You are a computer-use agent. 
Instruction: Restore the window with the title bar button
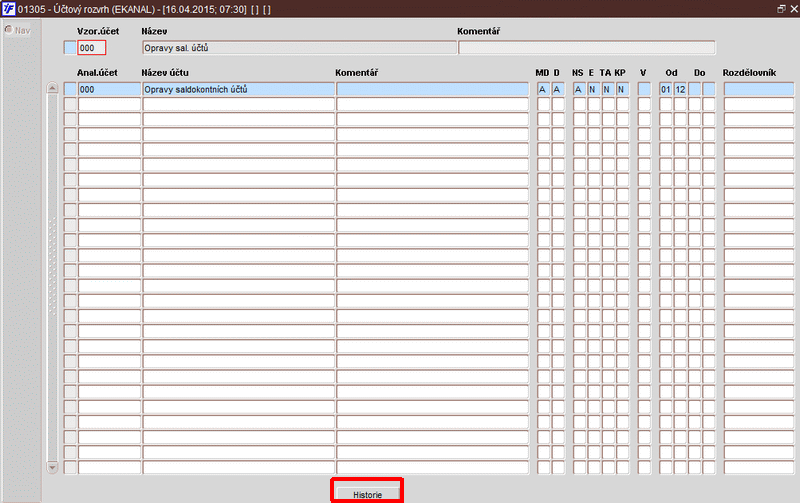781,9
